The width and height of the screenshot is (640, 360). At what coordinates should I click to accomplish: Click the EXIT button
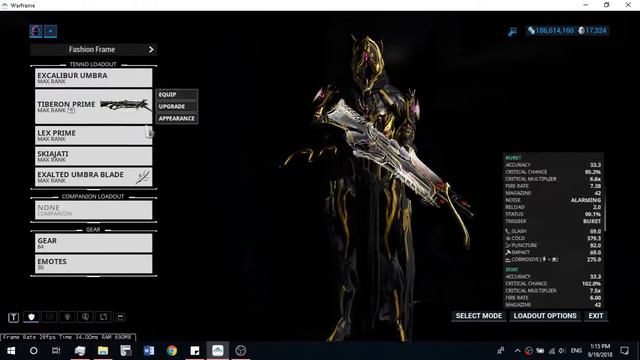point(596,316)
